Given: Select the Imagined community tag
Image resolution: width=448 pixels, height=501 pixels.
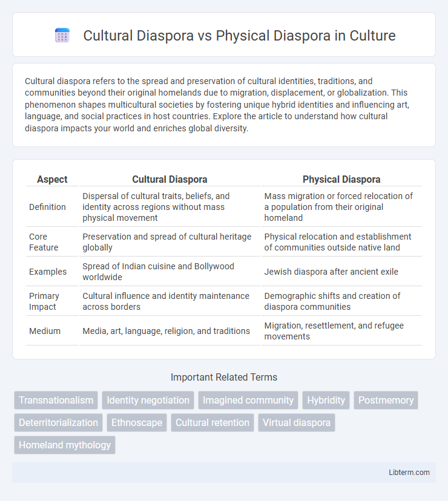Looking at the screenshot, I should [248, 400].
